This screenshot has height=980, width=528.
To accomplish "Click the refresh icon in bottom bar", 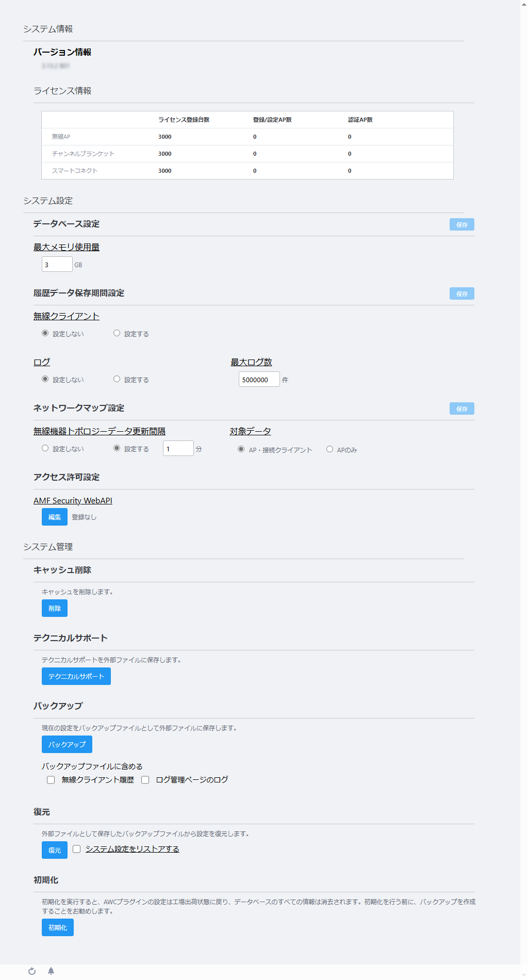I will (x=32, y=971).
